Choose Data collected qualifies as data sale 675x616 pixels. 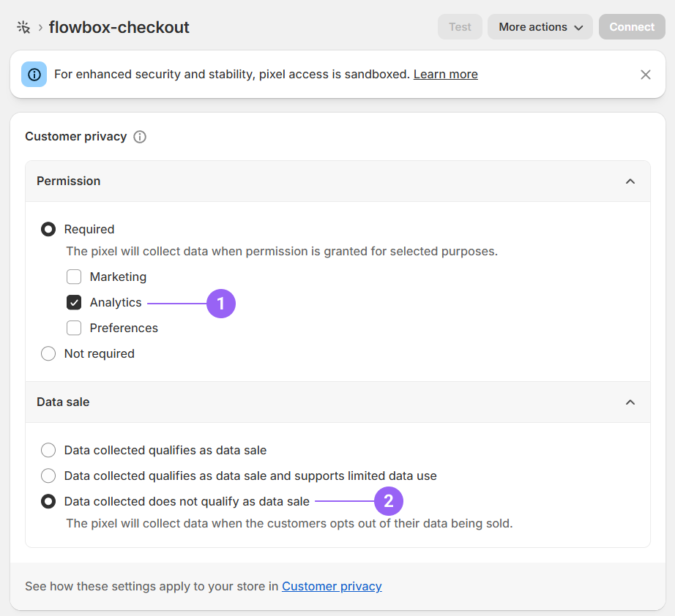(x=48, y=450)
